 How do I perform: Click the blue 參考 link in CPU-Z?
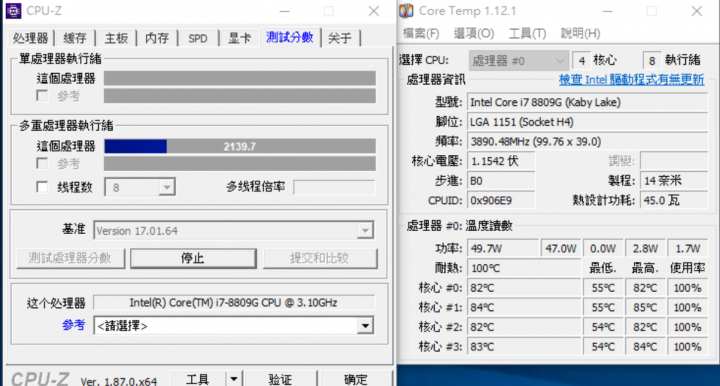[73, 325]
